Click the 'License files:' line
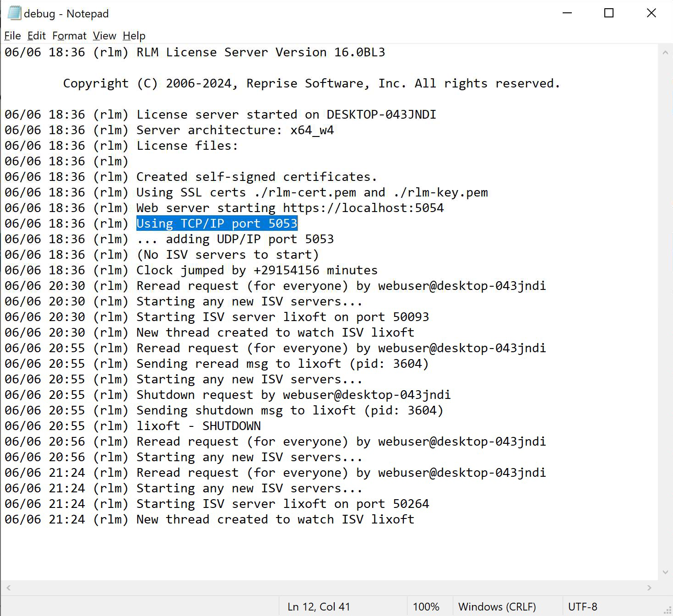Viewport: 673px width, 616px height. pyautogui.click(x=187, y=146)
